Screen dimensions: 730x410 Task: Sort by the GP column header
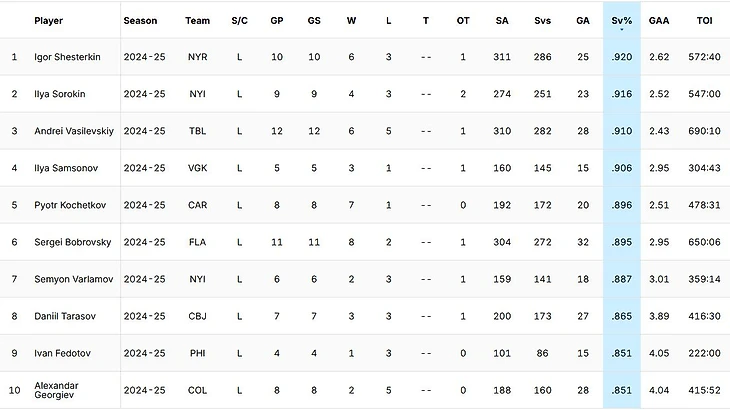pos(277,20)
